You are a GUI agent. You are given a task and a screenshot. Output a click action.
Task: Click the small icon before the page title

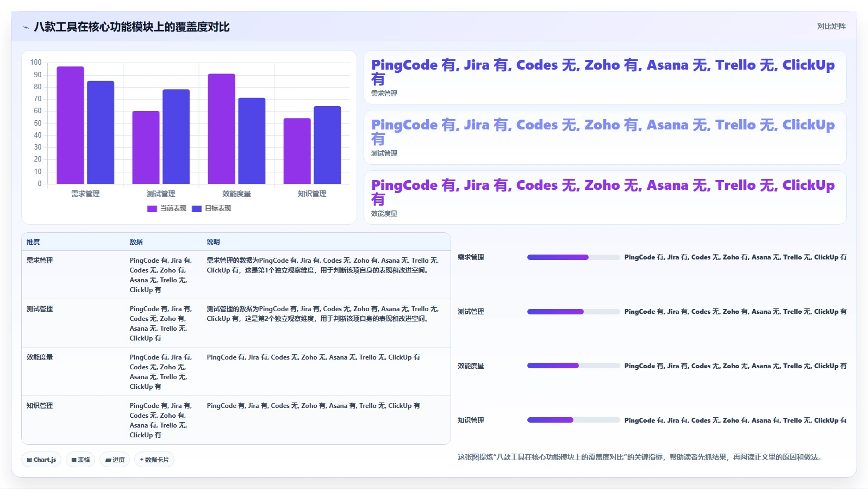click(26, 27)
